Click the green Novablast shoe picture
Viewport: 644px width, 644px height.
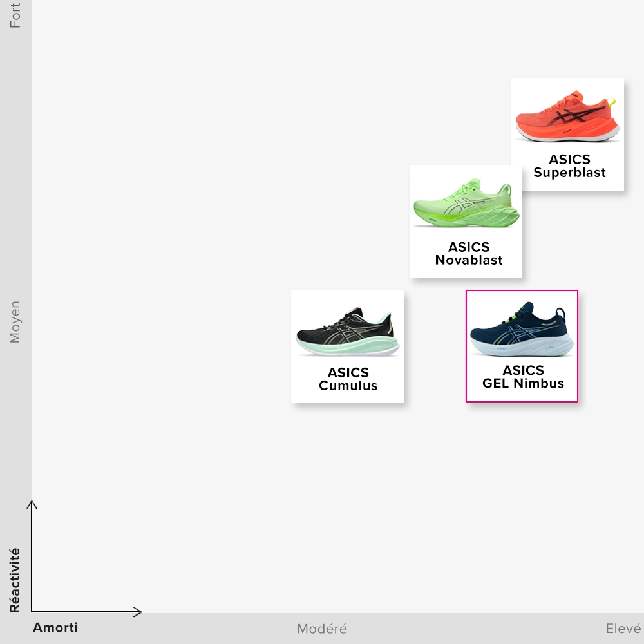[x=464, y=204]
